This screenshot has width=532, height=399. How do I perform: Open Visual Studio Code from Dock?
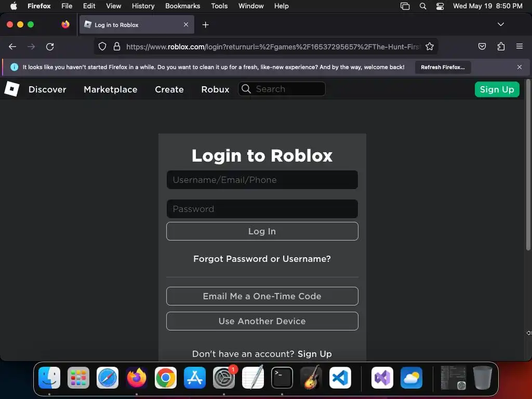tap(340, 378)
